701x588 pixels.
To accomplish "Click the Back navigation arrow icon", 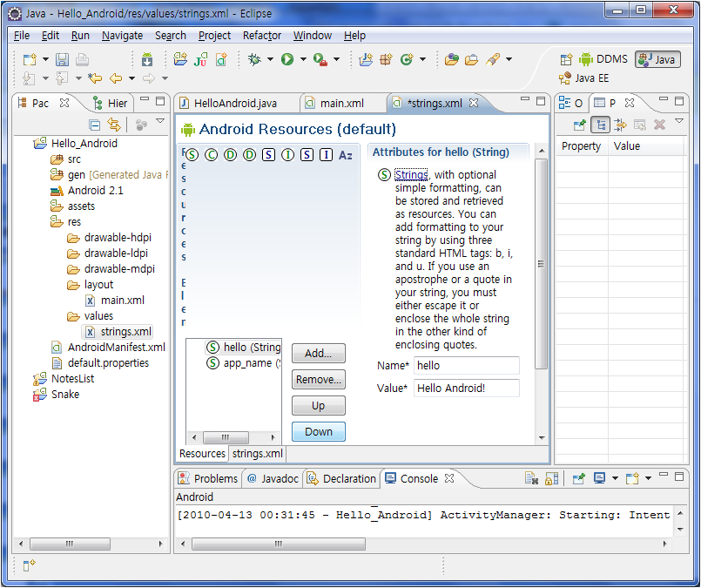I will click(x=116, y=78).
